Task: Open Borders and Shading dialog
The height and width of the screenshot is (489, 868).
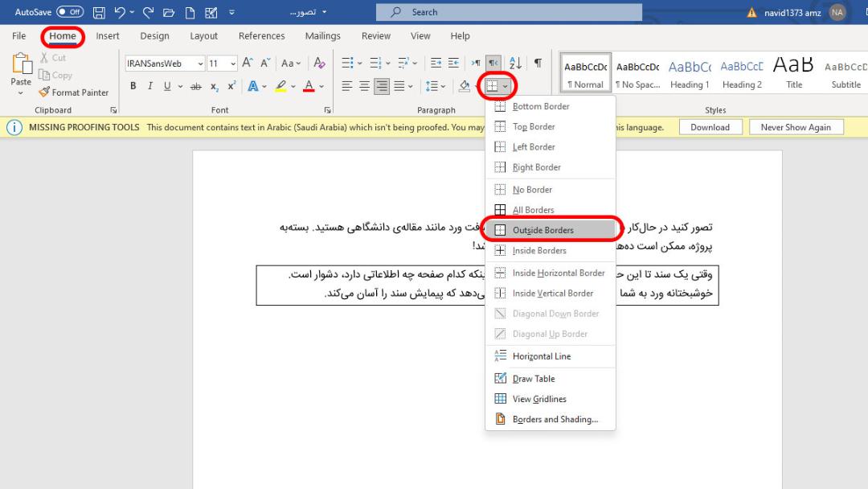Action: [x=551, y=419]
